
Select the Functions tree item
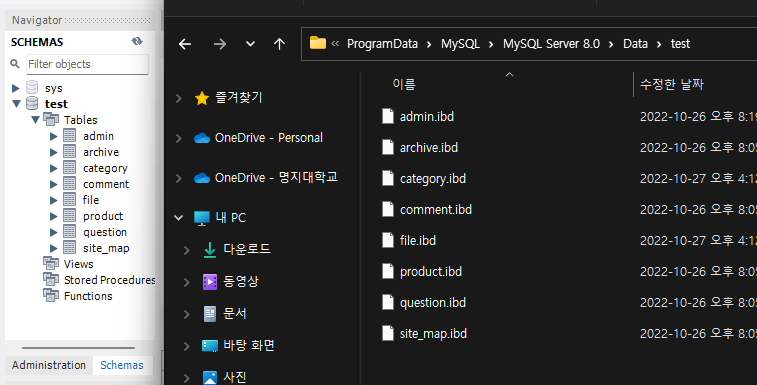[x=88, y=296]
